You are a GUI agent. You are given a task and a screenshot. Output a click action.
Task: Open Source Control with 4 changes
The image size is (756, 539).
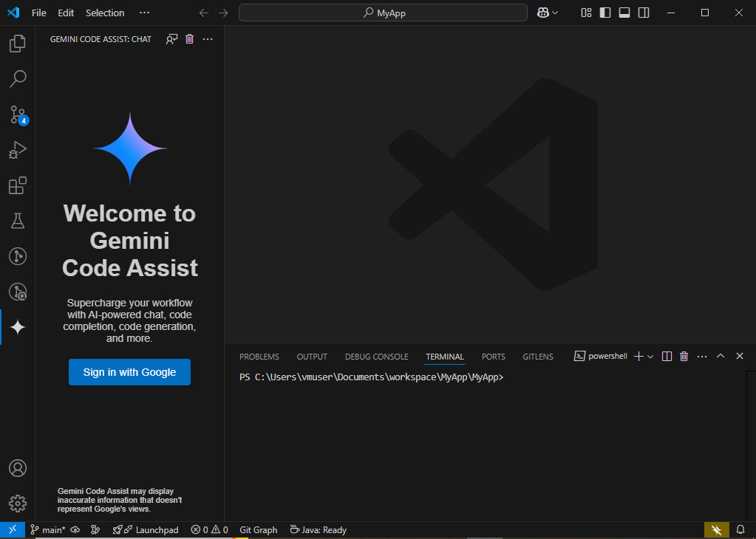(x=18, y=114)
